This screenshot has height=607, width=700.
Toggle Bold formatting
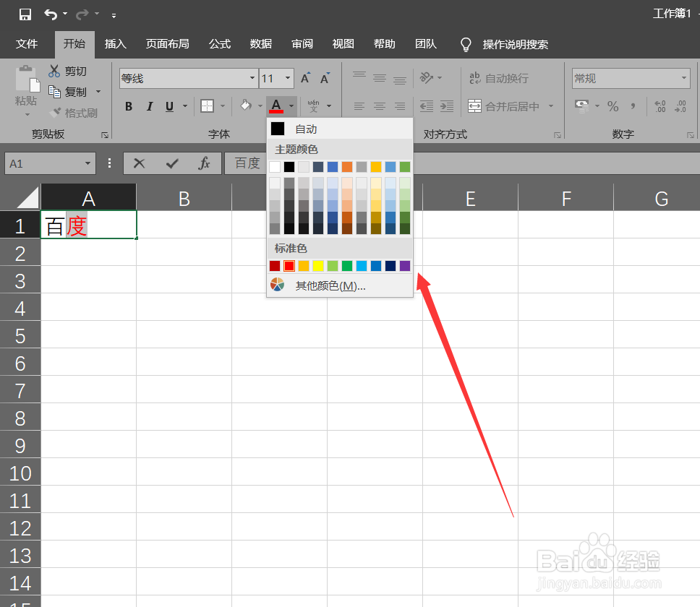click(129, 106)
